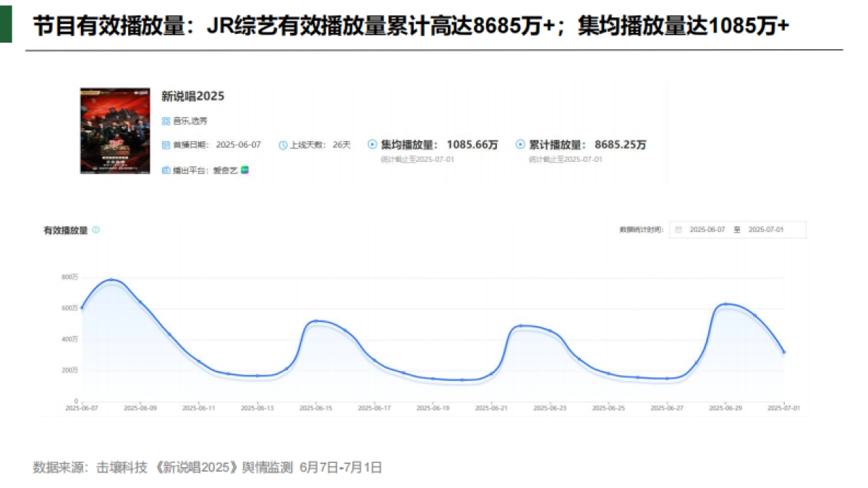
Task: Open the end date field showing 2025-07-01
Action: (768, 229)
